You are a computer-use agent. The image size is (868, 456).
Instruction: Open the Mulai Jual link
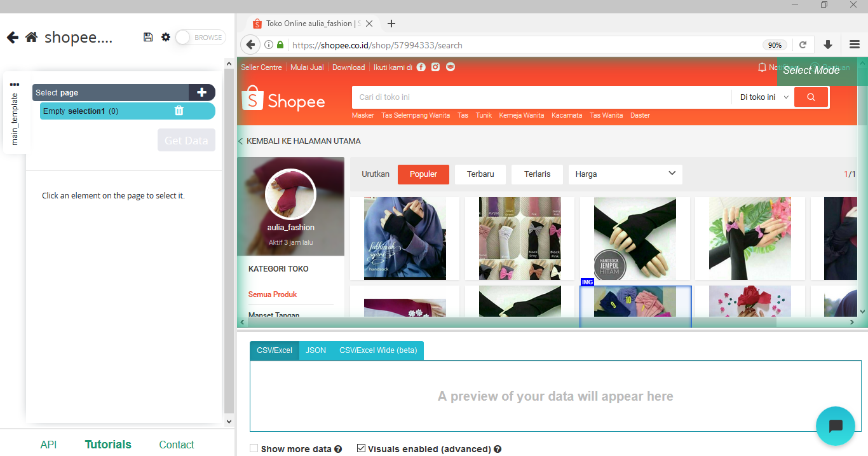(x=307, y=67)
